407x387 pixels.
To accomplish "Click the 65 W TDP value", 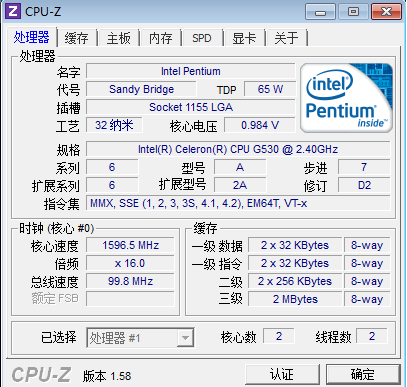I will 270,89.
